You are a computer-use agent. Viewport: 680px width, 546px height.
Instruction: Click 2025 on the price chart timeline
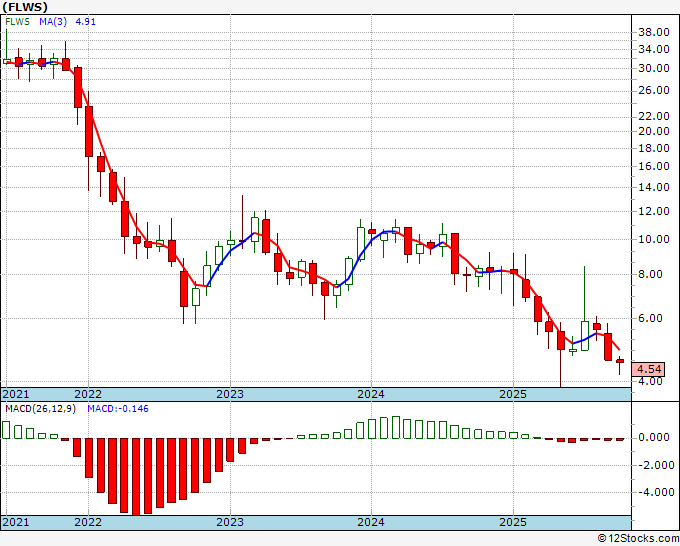tap(513, 394)
